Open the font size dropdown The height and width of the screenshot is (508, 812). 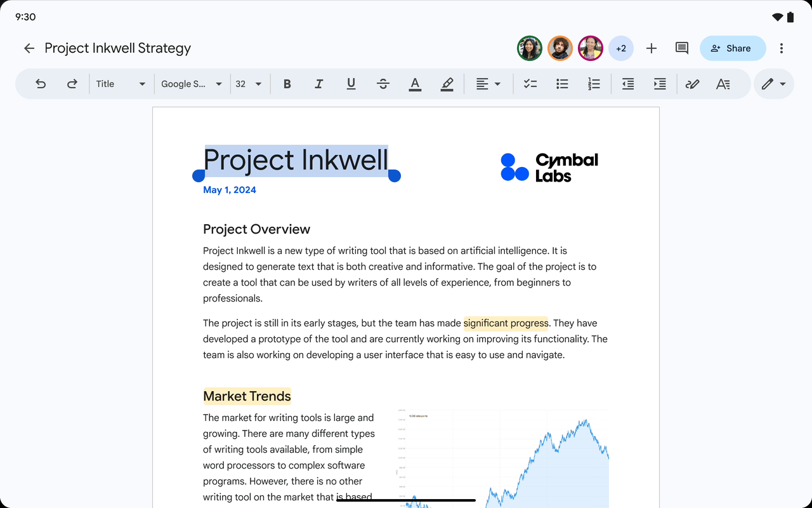pos(249,83)
